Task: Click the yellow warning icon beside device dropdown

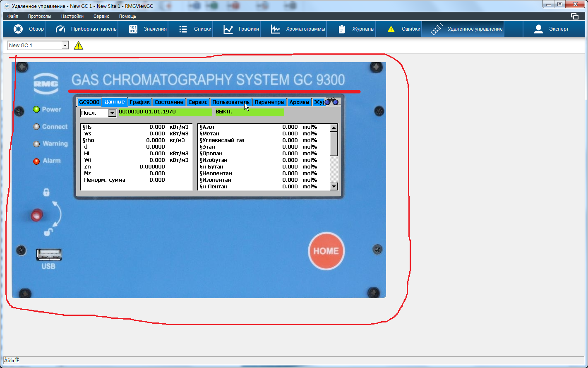Action: (79, 46)
